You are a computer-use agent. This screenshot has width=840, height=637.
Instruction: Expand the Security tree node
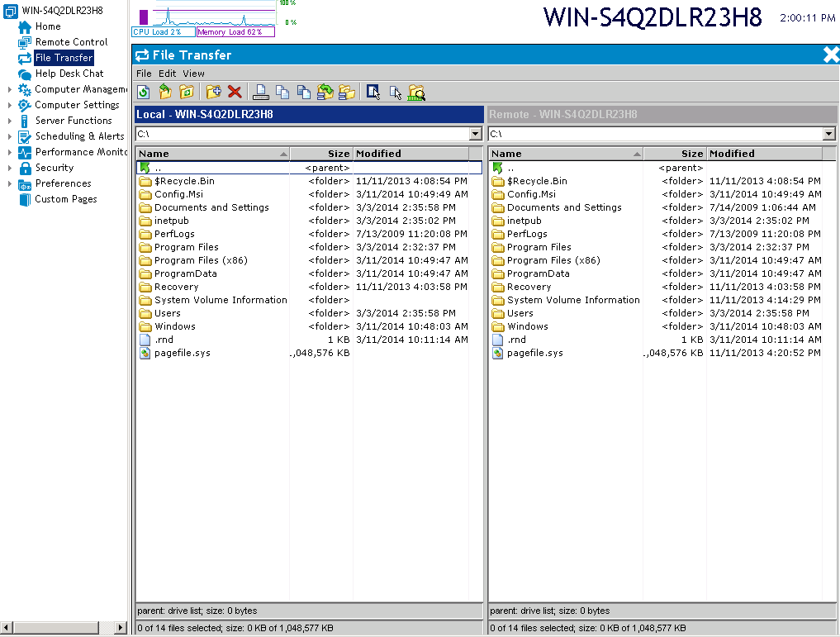(10, 168)
